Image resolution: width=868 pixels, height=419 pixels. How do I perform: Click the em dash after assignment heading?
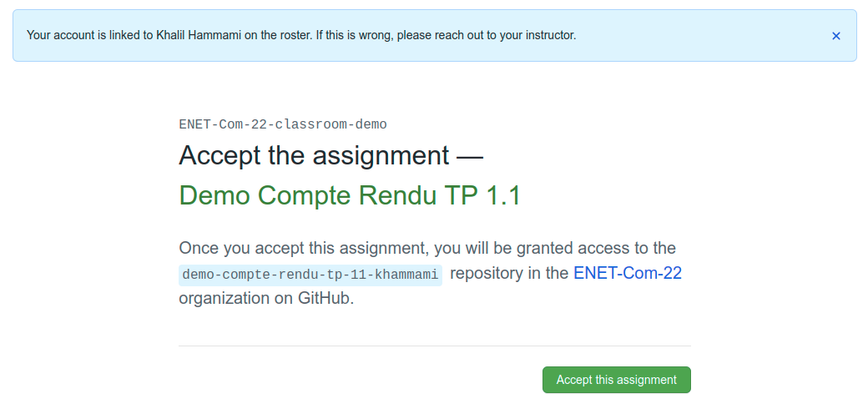coord(470,156)
